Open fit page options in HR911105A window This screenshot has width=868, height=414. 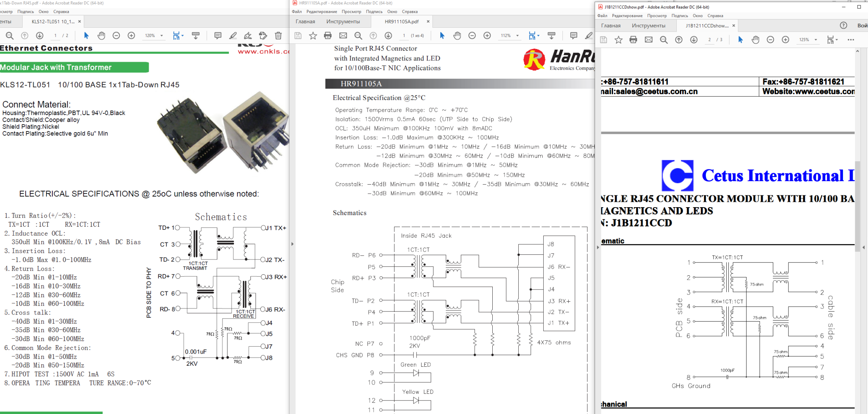pos(534,35)
